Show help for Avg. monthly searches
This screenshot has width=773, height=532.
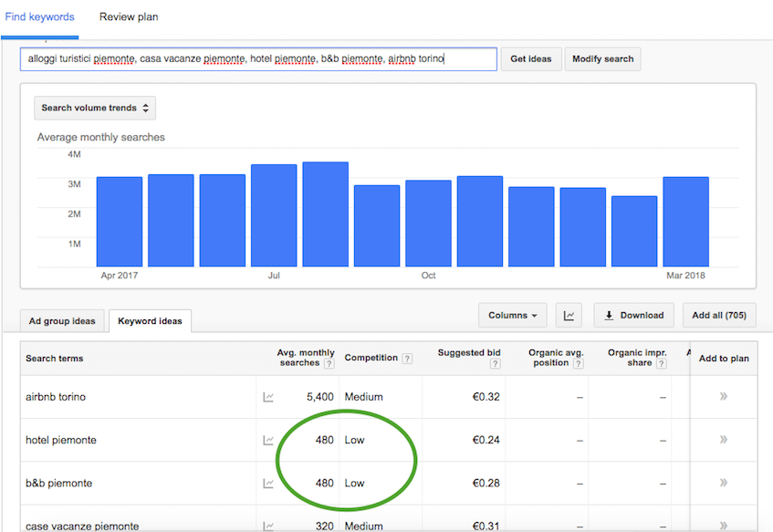pyautogui.click(x=329, y=364)
